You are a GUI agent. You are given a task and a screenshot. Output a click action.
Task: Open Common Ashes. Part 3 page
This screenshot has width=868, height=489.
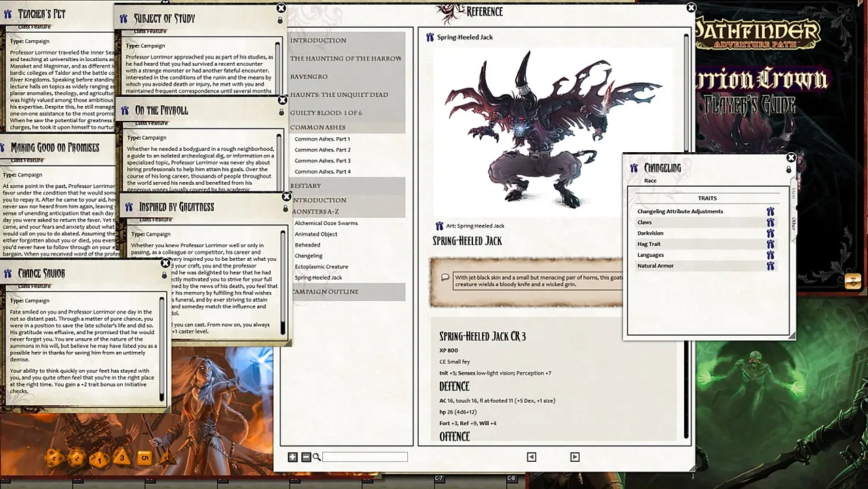(x=322, y=161)
